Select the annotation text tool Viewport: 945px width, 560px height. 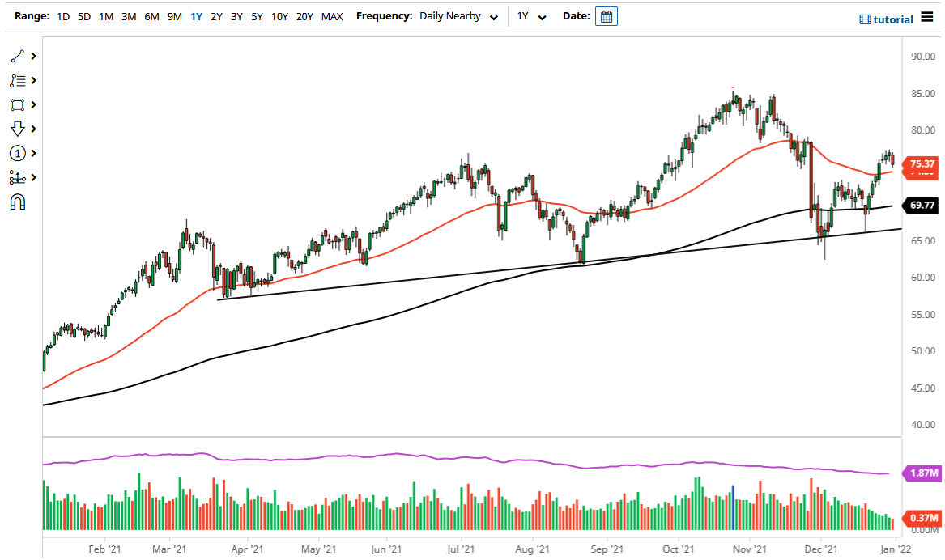tap(16, 80)
